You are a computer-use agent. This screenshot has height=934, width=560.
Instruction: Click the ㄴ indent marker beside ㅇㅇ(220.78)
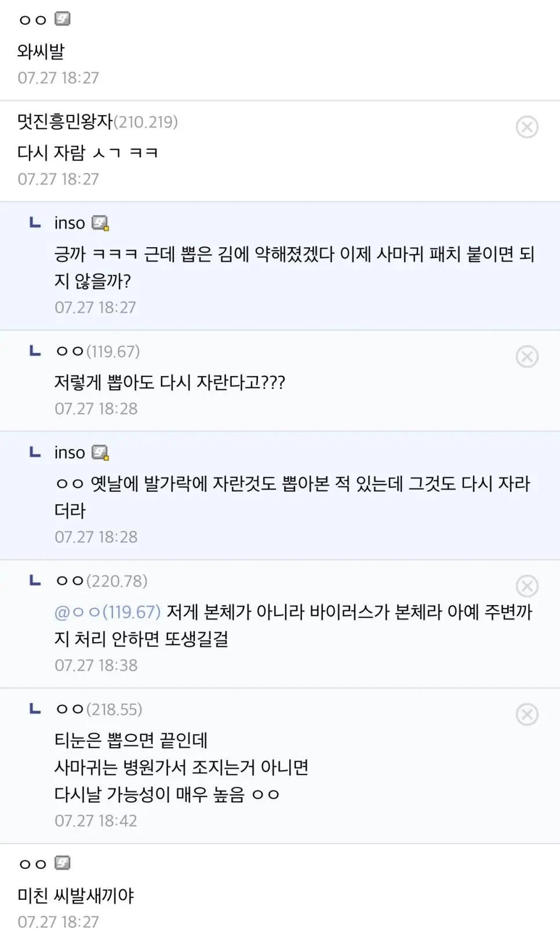pos(34,580)
